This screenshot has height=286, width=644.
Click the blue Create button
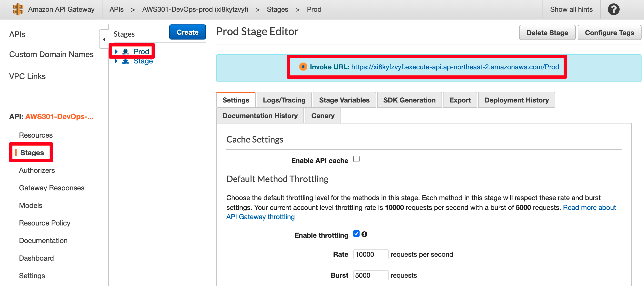[x=187, y=32]
